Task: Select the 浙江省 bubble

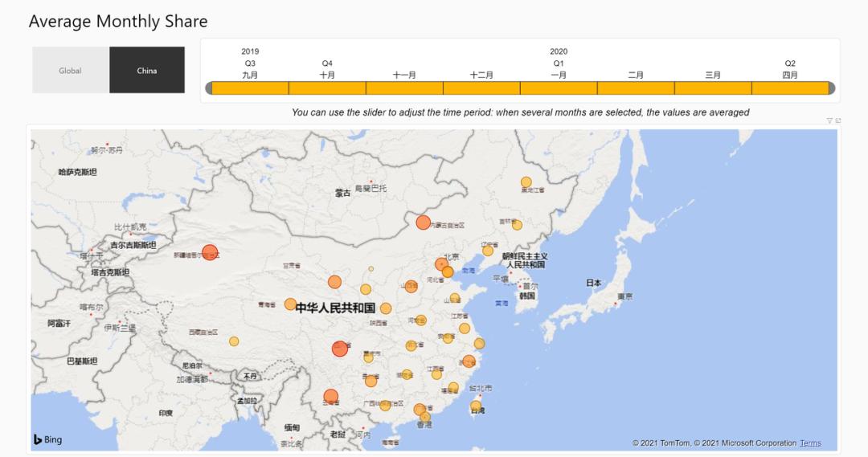Action: pyautogui.click(x=469, y=362)
